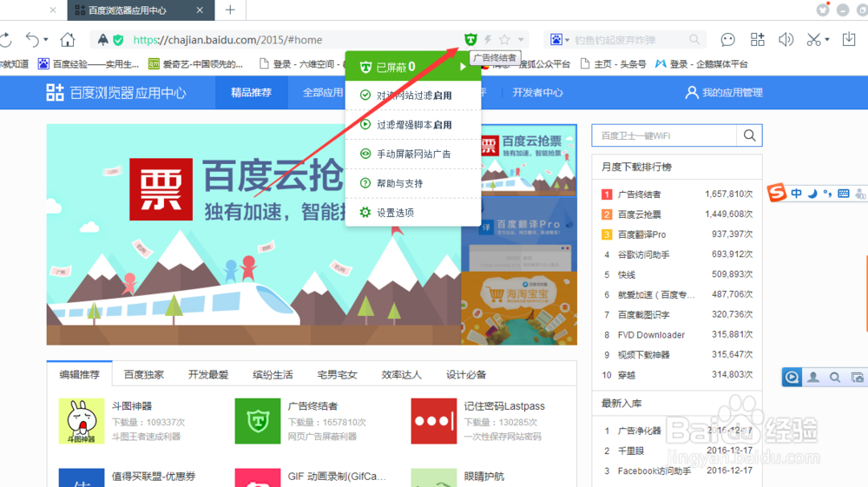Bookmark page with the star icon
This screenshot has height=487, width=868.
(x=504, y=39)
